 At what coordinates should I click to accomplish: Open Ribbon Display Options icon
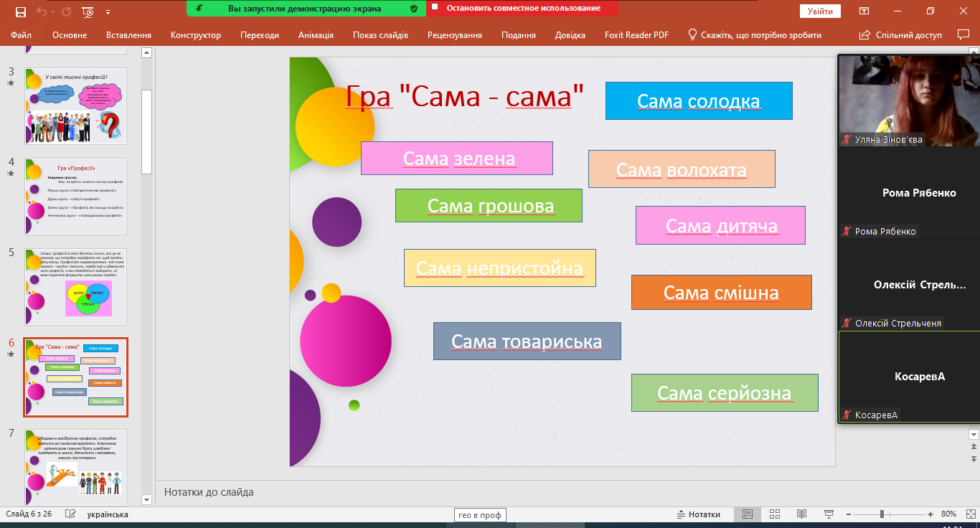click(864, 11)
